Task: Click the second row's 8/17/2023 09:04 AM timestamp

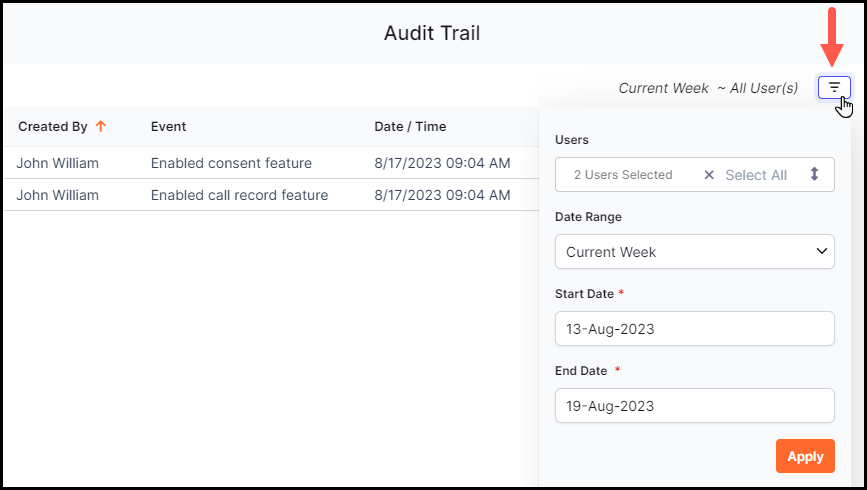Action: tap(442, 195)
